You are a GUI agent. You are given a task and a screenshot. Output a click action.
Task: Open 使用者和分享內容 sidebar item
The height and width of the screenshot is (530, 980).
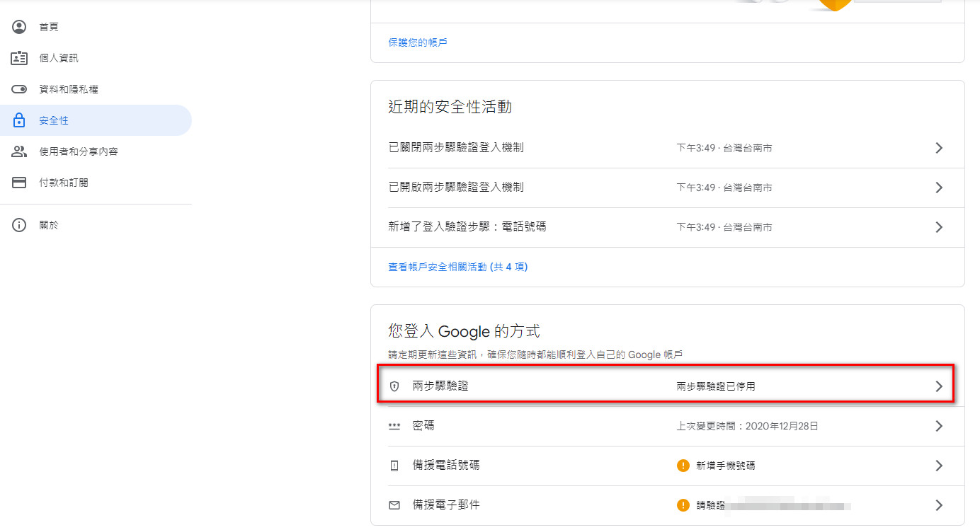coord(96,151)
